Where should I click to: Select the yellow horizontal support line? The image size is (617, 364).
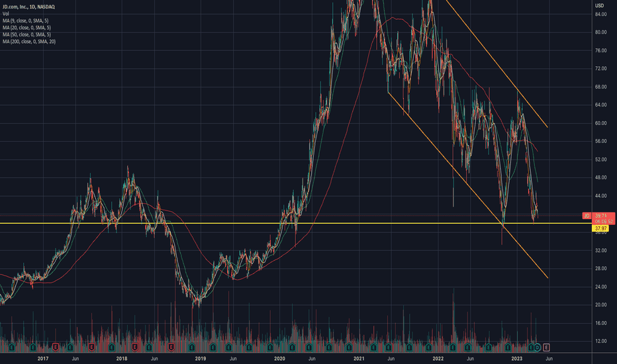coord(295,223)
